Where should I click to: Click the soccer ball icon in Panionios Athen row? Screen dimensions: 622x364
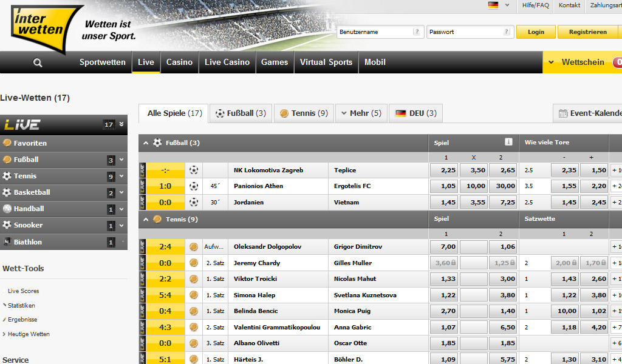[194, 186]
